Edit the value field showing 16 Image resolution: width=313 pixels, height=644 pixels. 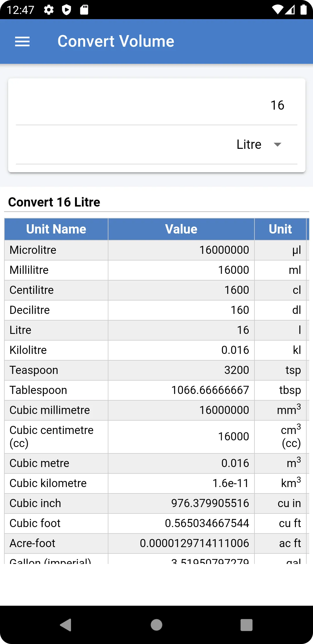click(156, 105)
